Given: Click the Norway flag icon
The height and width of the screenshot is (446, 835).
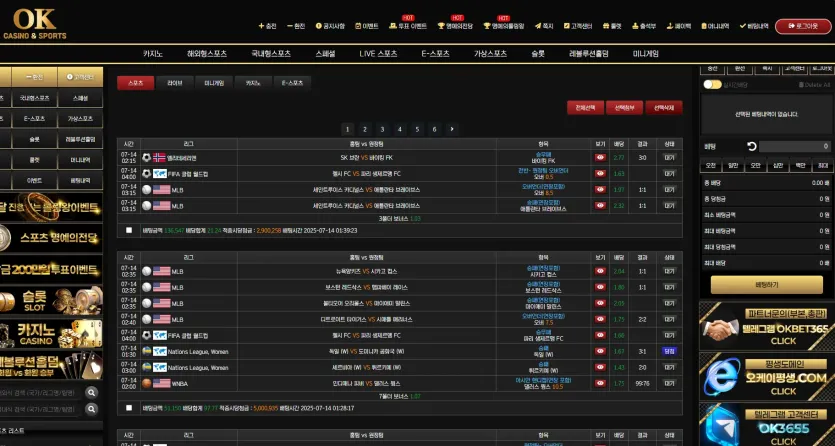Looking at the screenshot, I should 159,158.
